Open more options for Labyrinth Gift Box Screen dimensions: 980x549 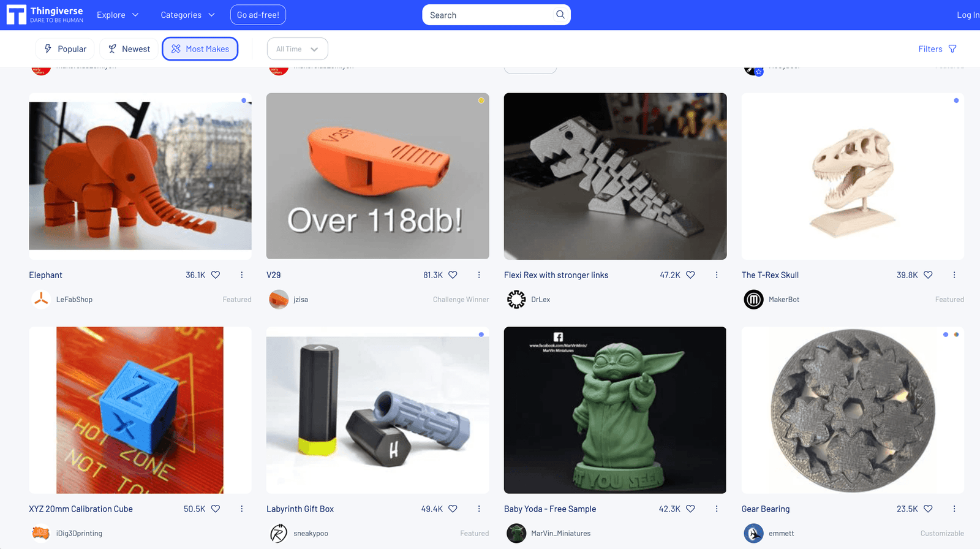[479, 509]
